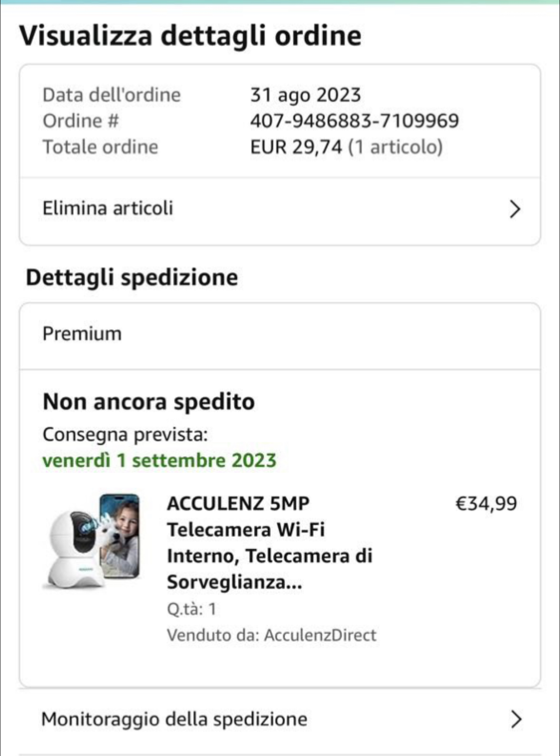
Task: Click the Premium shipping label
Action: [x=82, y=334]
